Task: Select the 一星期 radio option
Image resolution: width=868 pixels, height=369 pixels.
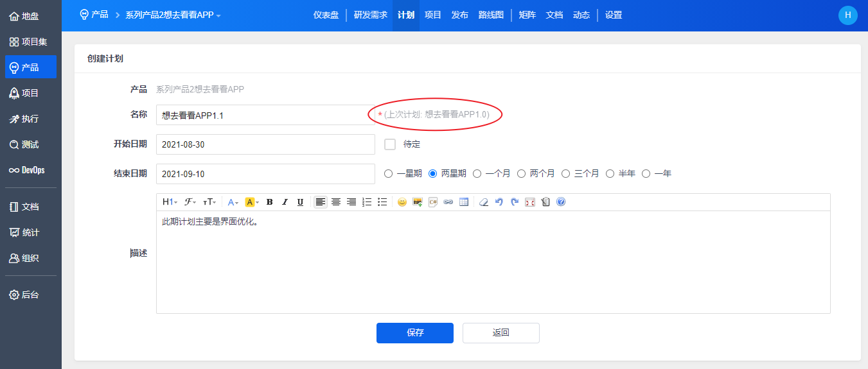Action: pos(388,173)
